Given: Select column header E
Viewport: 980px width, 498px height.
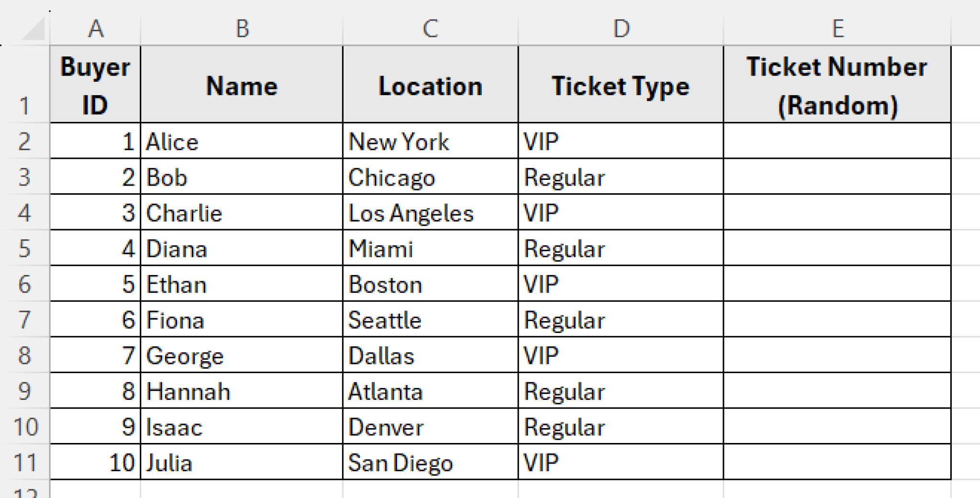Looking at the screenshot, I should [838, 28].
